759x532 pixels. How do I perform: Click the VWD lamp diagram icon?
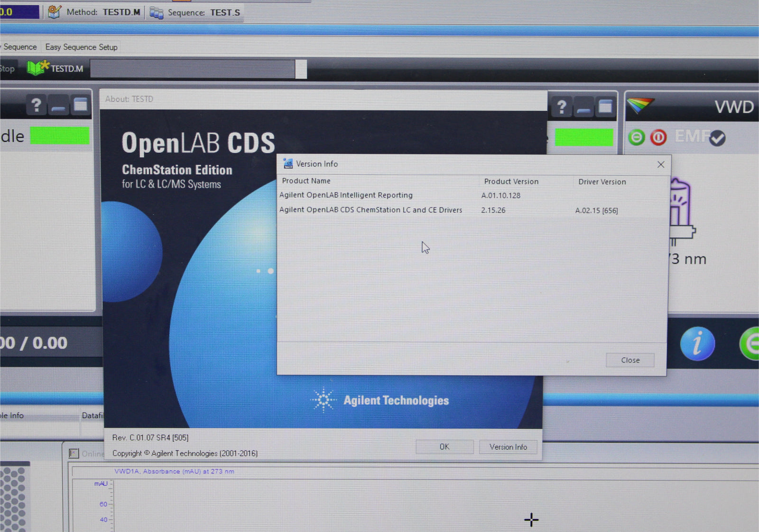click(x=682, y=212)
